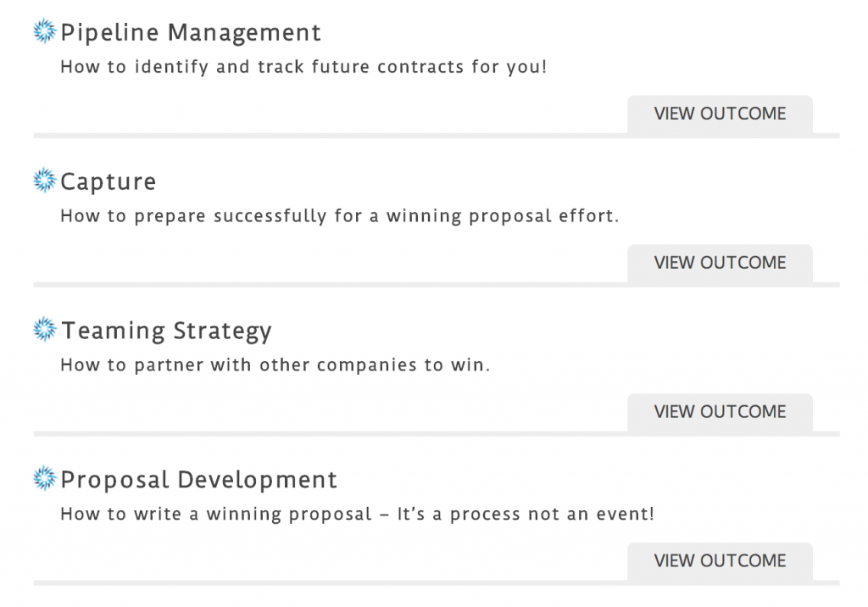Select the Capture heading
Viewport: 868px width, 607px height.
pos(108,182)
